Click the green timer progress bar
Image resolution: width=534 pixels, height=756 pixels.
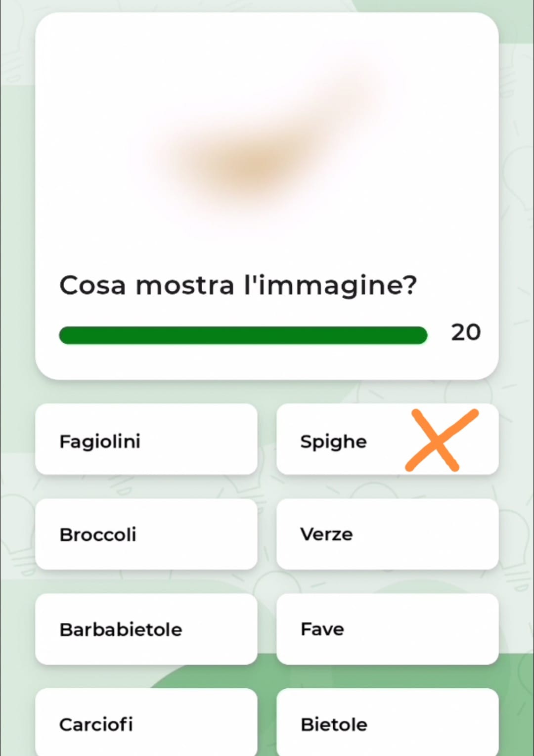tap(242, 335)
